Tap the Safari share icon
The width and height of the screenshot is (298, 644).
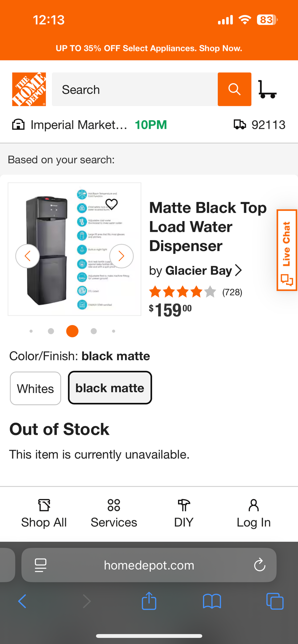[149, 601]
